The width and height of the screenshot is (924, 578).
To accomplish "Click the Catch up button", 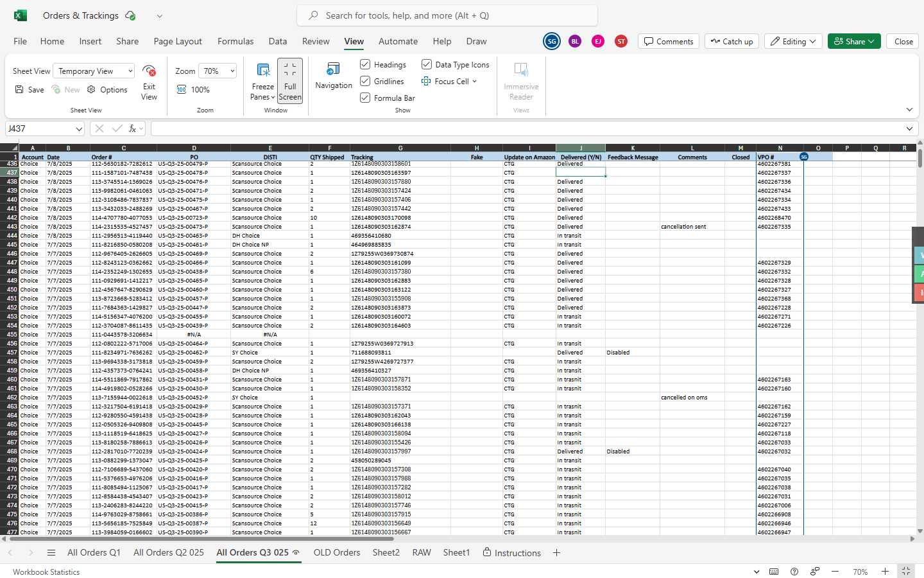I will pyautogui.click(x=732, y=41).
